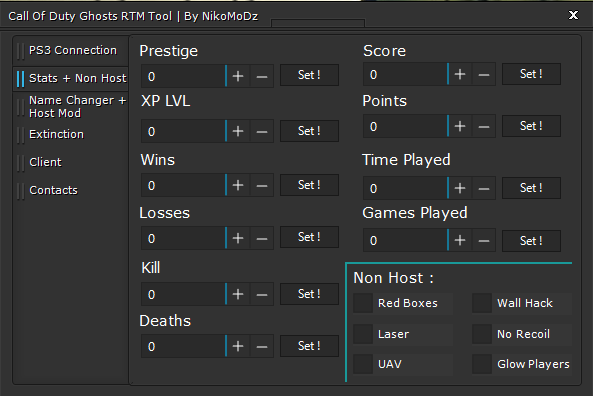Increment the Kill counter with plus

(x=238, y=294)
